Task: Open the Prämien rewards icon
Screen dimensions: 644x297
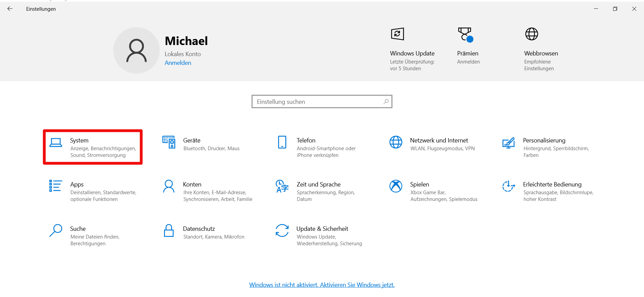Action: pyautogui.click(x=465, y=35)
